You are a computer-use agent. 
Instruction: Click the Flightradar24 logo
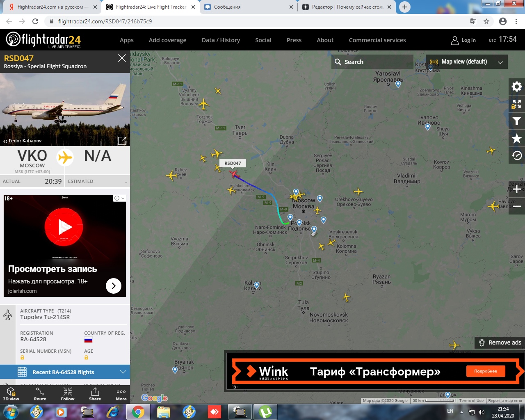(43, 40)
